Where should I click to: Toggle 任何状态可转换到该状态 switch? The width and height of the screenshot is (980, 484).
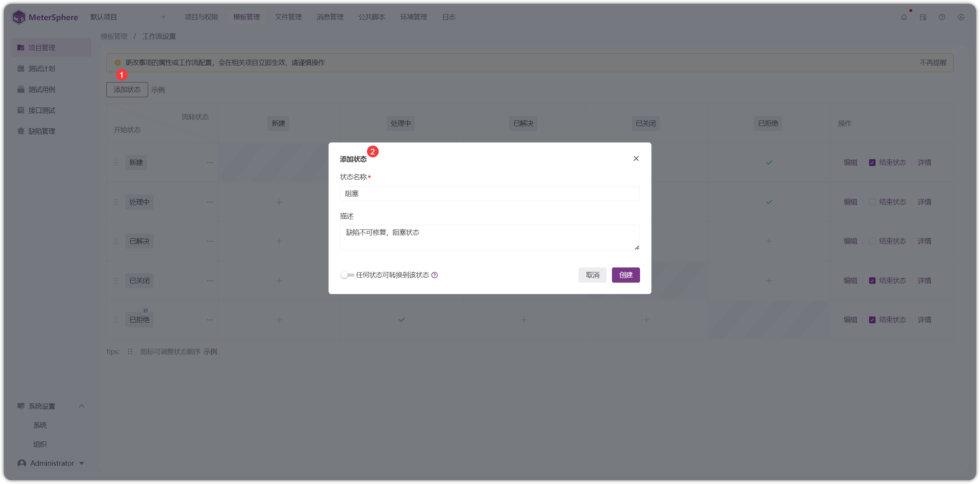(347, 275)
